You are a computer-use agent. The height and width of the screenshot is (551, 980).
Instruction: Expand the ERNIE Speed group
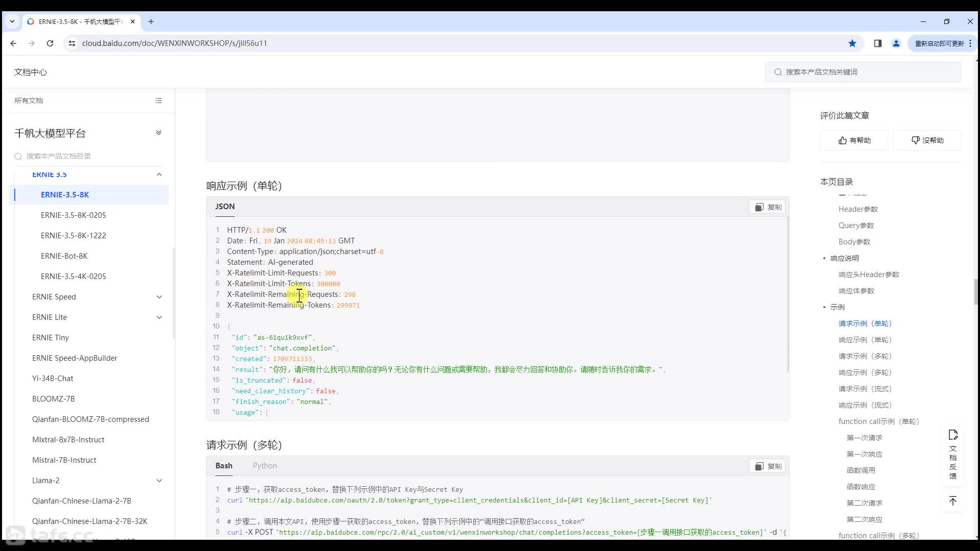pos(159,297)
